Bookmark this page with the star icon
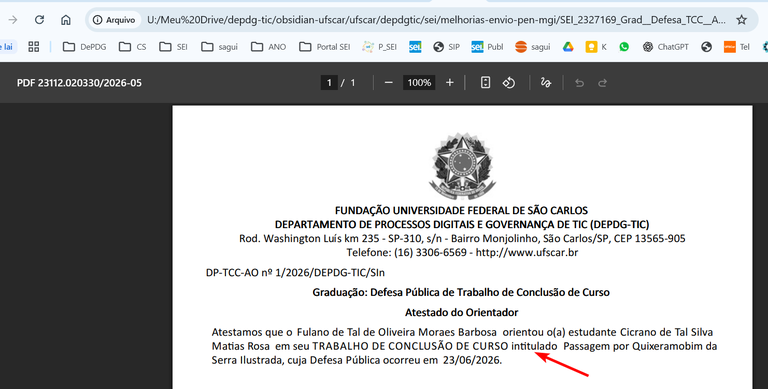 (x=742, y=20)
